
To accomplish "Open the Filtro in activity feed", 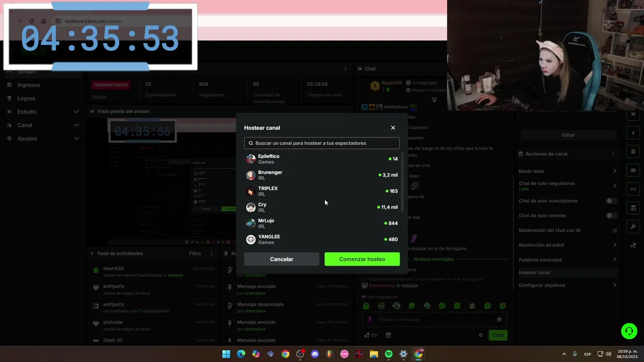I will pyautogui.click(x=195, y=253).
